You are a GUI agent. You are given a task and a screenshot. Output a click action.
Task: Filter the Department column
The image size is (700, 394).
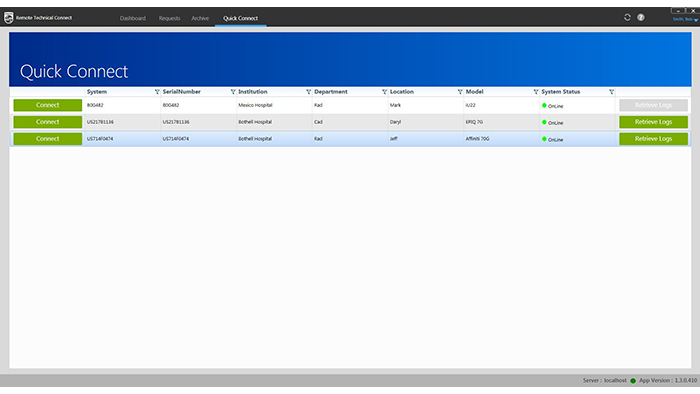(x=384, y=92)
